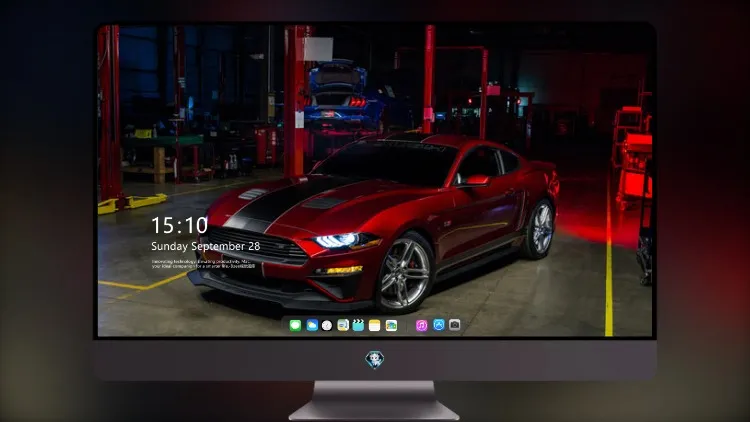750x422 pixels.
Task: Launch the teal clapperboard video app
Action: tap(358, 325)
